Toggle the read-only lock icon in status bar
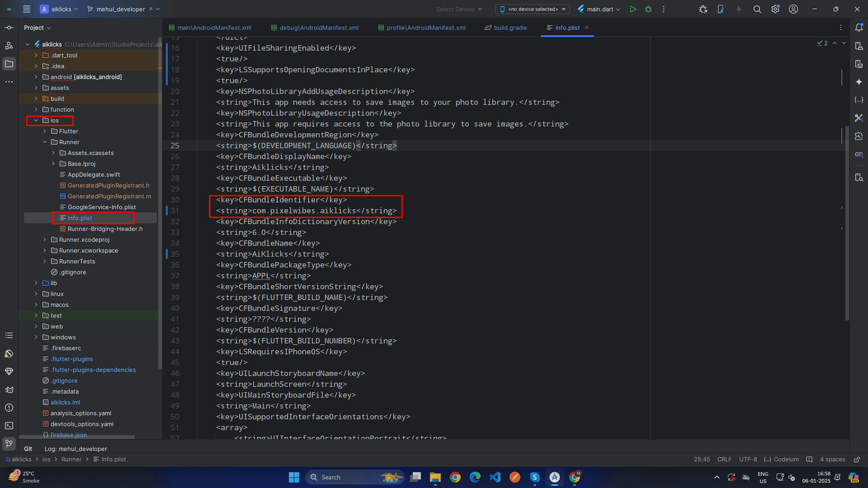Screen dimensions: 868x488 [857, 459]
